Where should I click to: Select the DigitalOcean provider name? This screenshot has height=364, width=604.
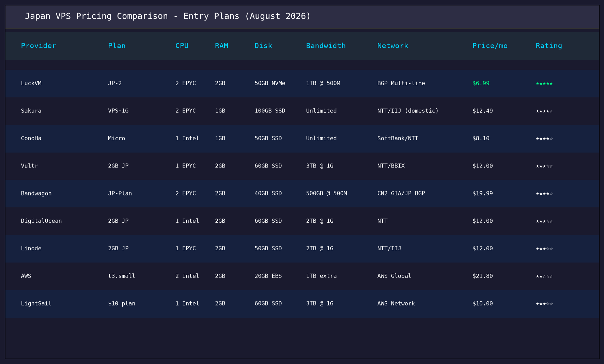tap(42, 221)
